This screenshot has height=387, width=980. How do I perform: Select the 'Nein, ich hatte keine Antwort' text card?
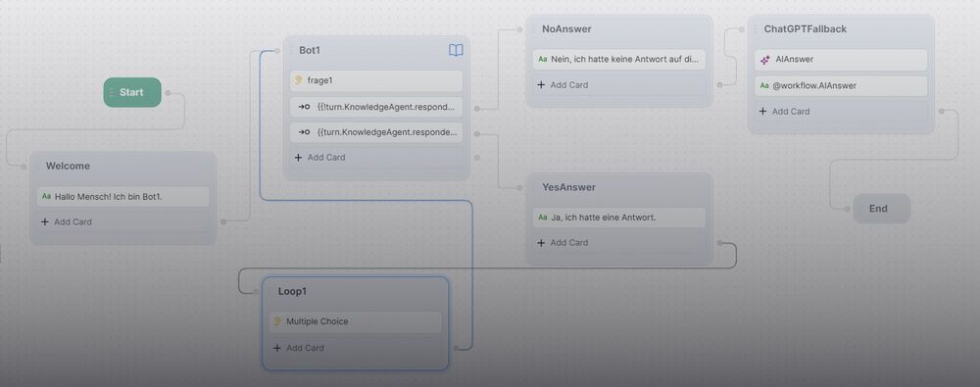tap(618, 60)
